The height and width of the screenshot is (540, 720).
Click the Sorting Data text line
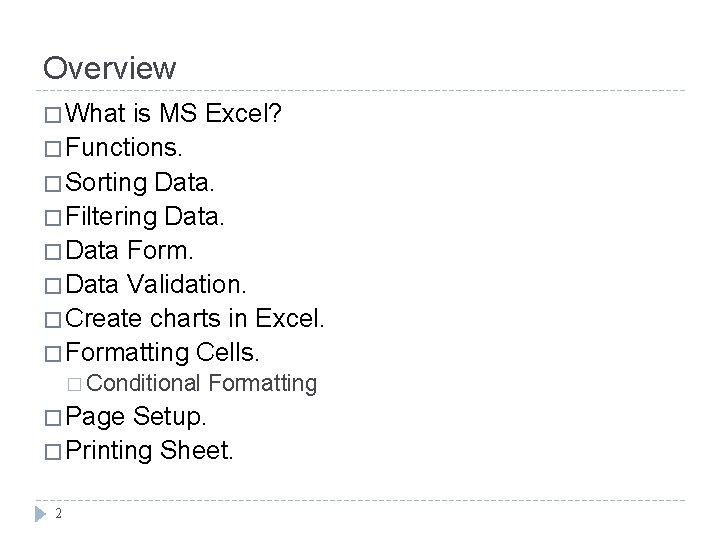click(x=140, y=183)
